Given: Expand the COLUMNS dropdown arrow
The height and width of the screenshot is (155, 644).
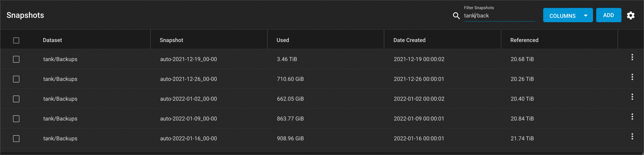Looking at the screenshot, I should (586, 15).
